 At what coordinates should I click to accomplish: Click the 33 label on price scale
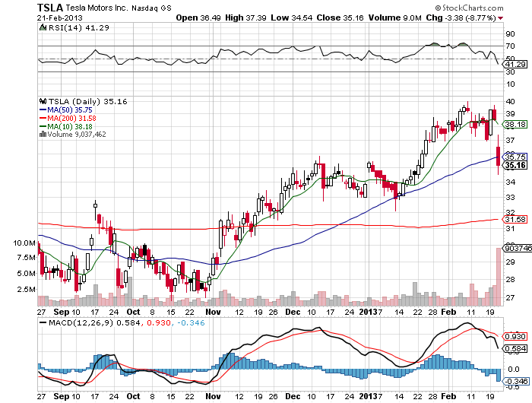[510, 197]
